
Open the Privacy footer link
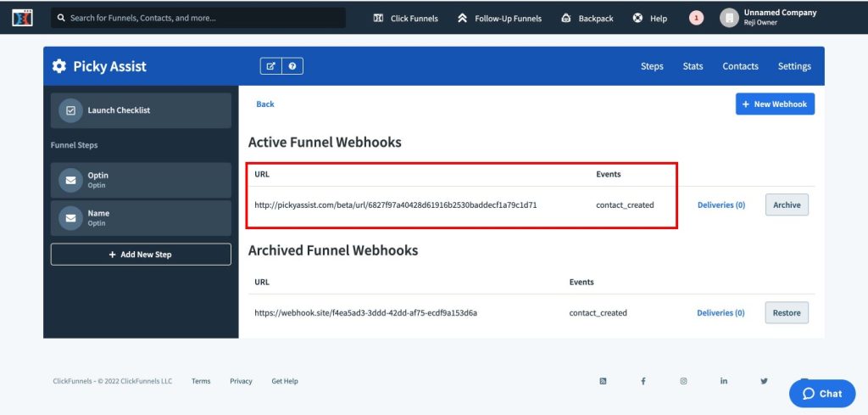[x=241, y=381]
